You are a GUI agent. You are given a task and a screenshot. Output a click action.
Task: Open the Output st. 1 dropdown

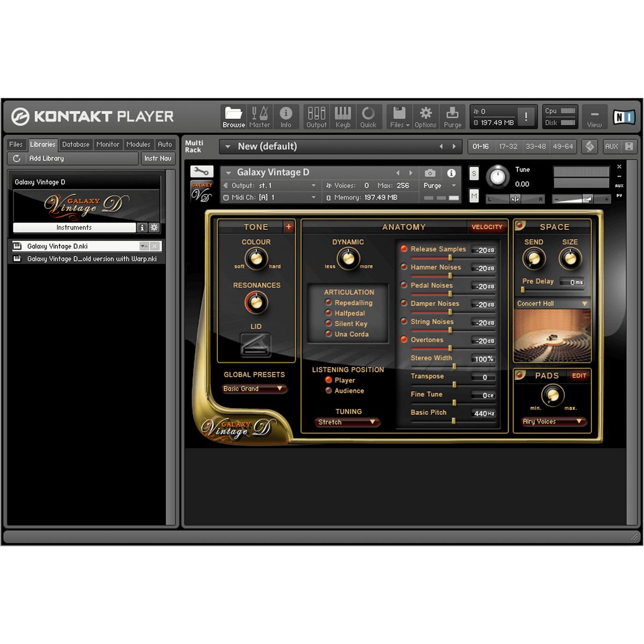pos(270,186)
